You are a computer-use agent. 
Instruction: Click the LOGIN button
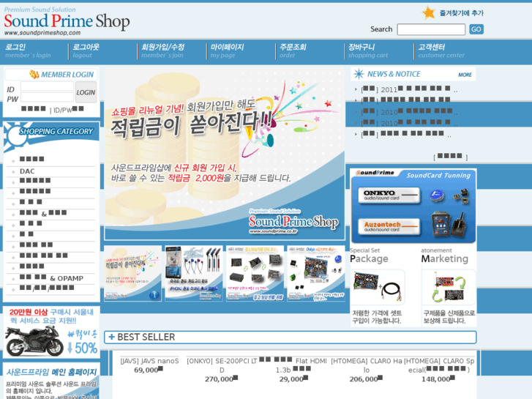(86, 92)
